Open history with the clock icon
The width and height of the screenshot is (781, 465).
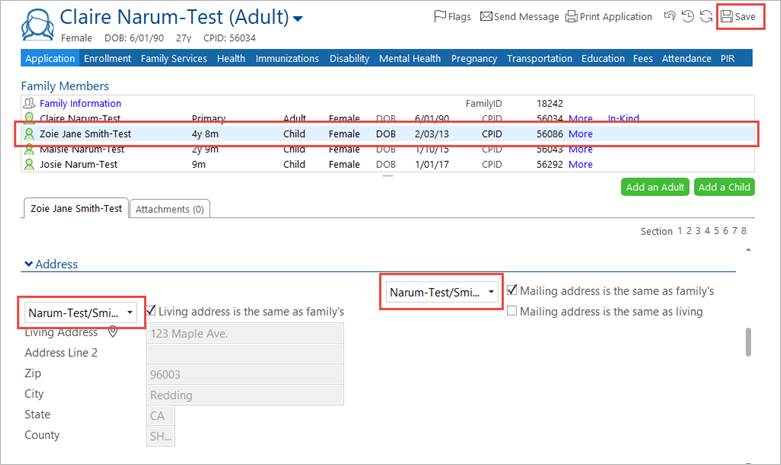[x=689, y=17]
